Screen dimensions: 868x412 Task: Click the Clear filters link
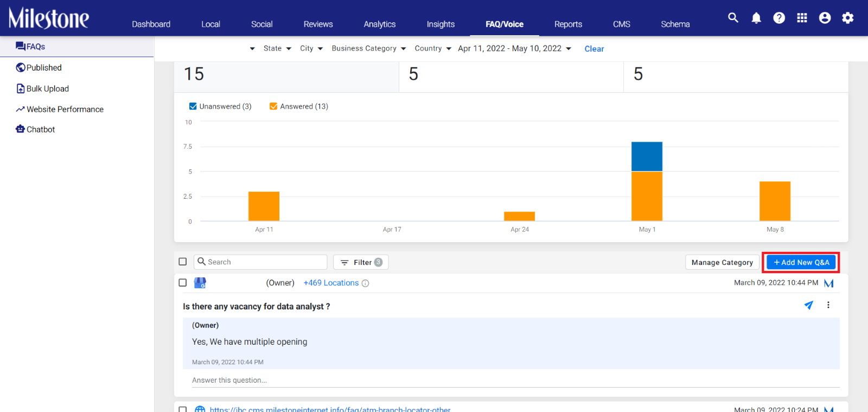(594, 49)
